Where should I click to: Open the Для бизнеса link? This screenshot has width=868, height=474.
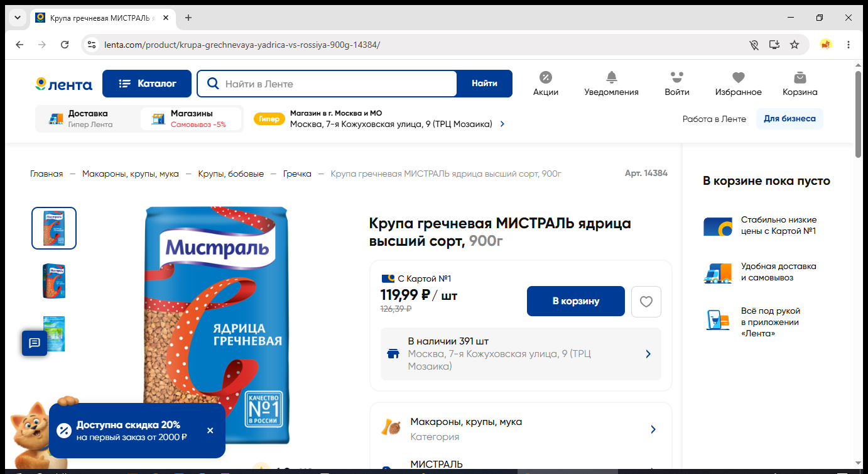(789, 119)
